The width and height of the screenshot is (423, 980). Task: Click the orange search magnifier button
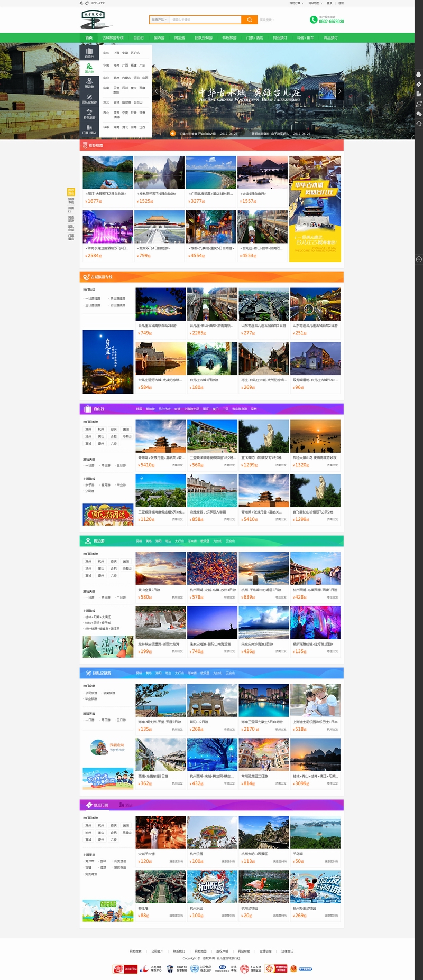(249, 20)
